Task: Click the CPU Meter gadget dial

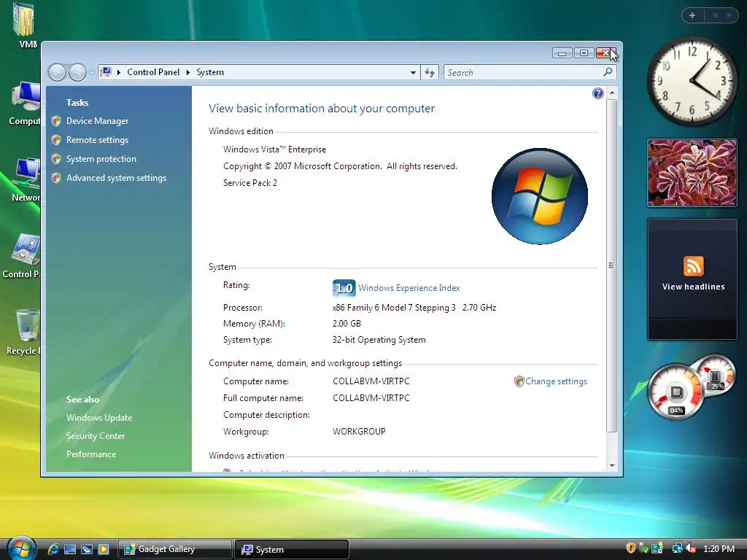Action: tap(676, 392)
